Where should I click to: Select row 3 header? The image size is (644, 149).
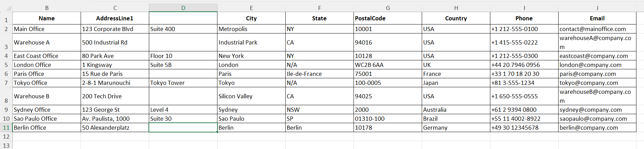6,42
